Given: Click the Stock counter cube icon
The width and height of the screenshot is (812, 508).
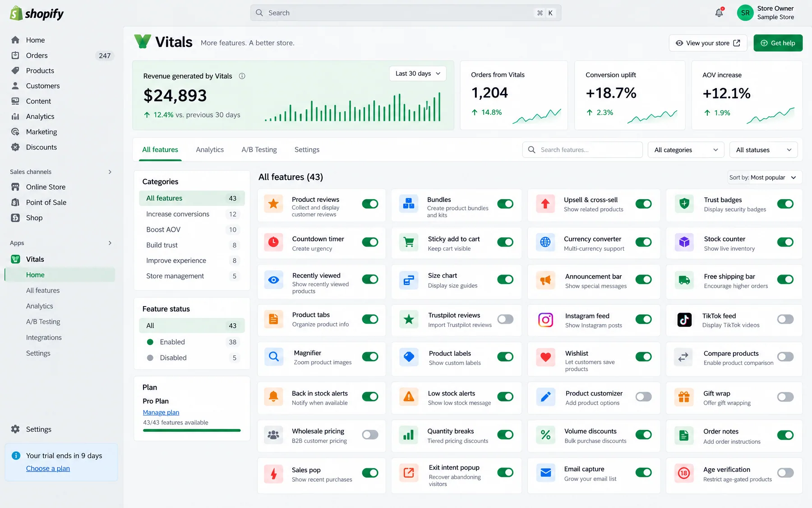Looking at the screenshot, I should [684, 242].
